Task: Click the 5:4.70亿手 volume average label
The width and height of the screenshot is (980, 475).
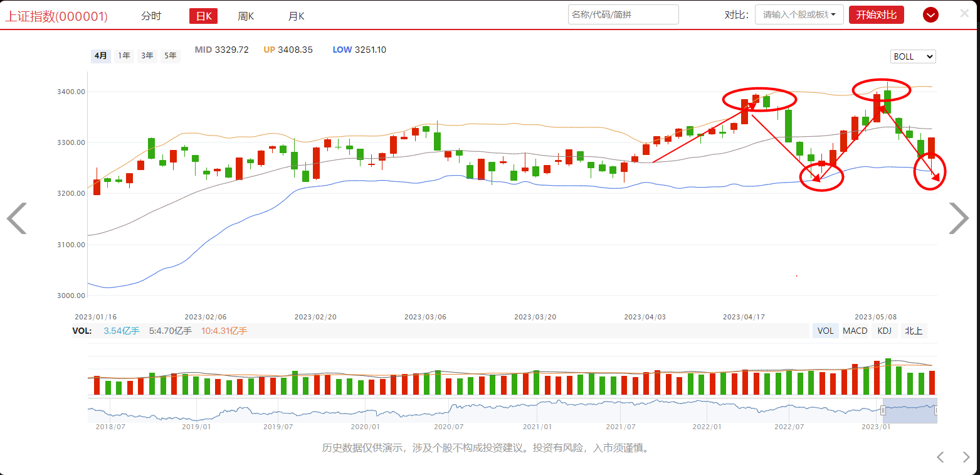Action: [x=170, y=331]
